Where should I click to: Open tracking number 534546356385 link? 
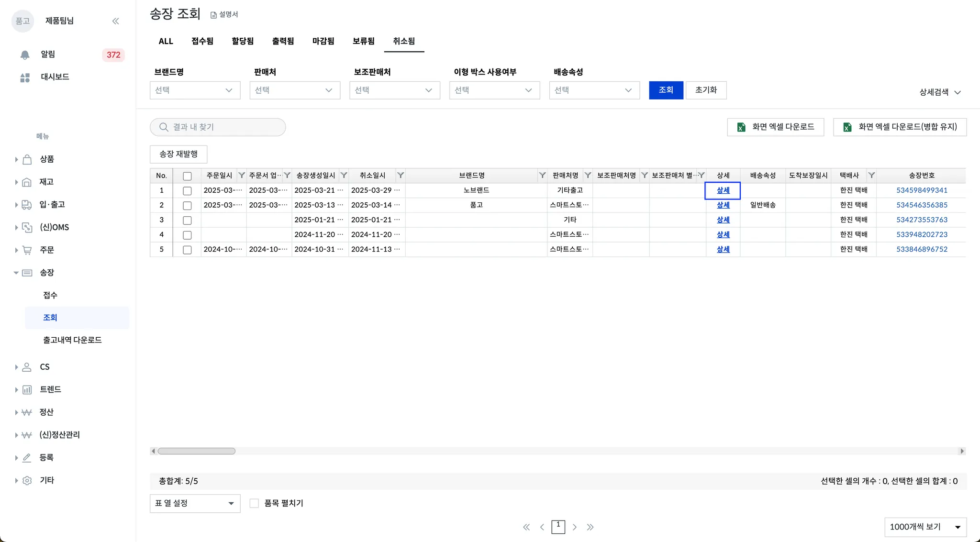pyautogui.click(x=922, y=205)
